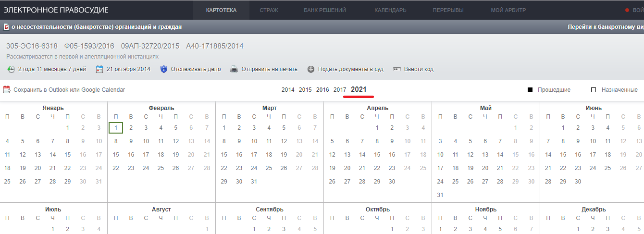The height and width of the screenshot is (234, 644).
Task: Click the calendar icon next to 21 октября 2014
Action: point(100,69)
